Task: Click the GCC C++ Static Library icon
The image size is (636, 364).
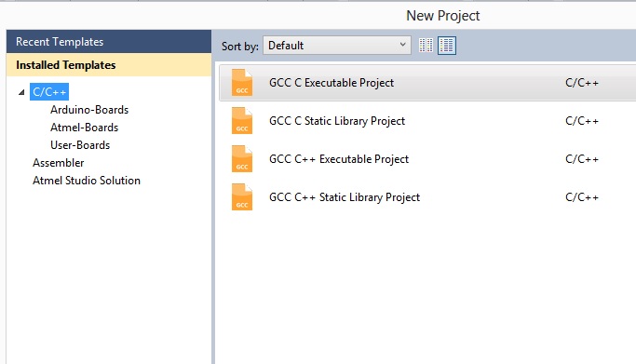Action: click(x=242, y=197)
